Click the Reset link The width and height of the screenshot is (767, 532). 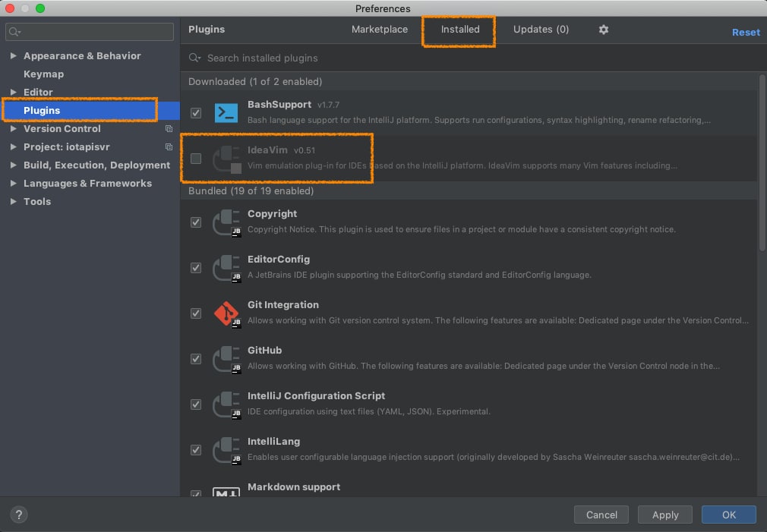tap(746, 33)
